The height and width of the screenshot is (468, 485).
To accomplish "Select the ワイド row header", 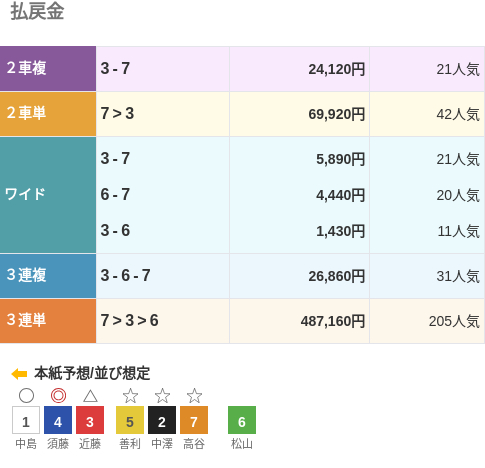I will [x=48, y=195].
